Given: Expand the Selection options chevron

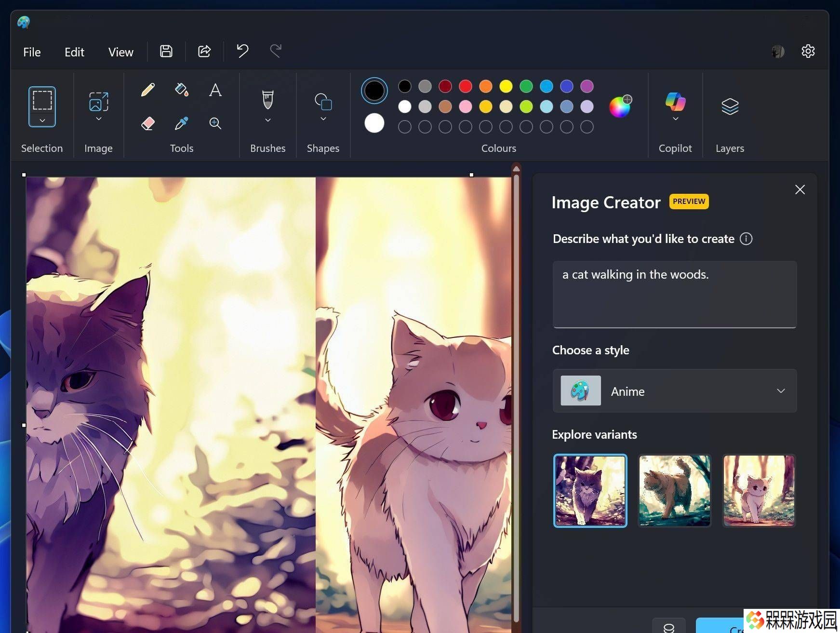Looking at the screenshot, I should click(x=42, y=121).
